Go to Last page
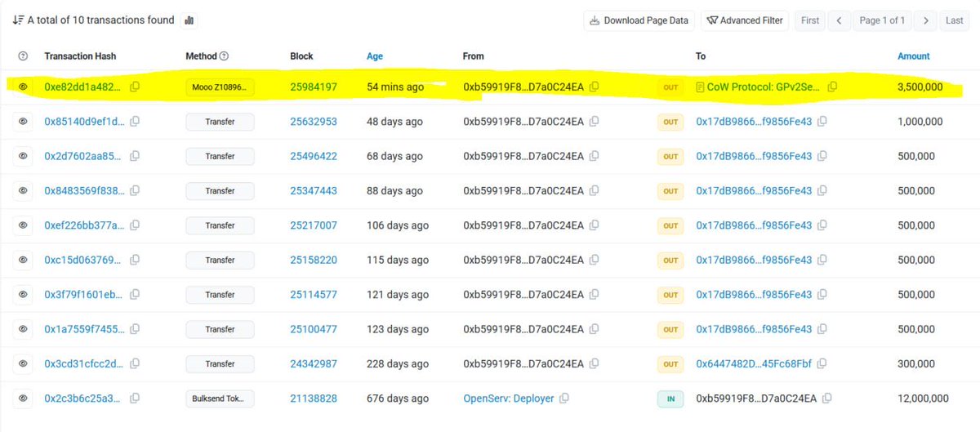The height and width of the screenshot is (432, 980). [x=954, y=20]
